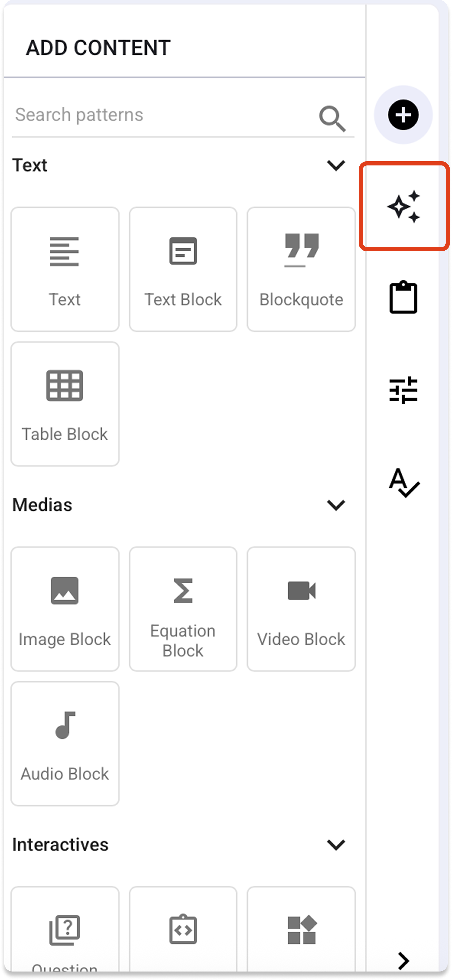Collapse the Medias section chevron
This screenshot has width=452, height=980.
(x=336, y=505)
